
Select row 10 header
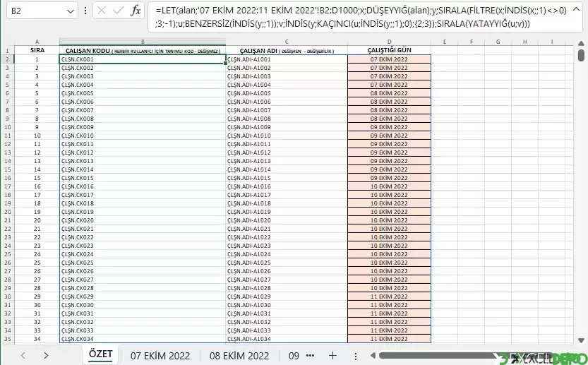click(8, 127)
